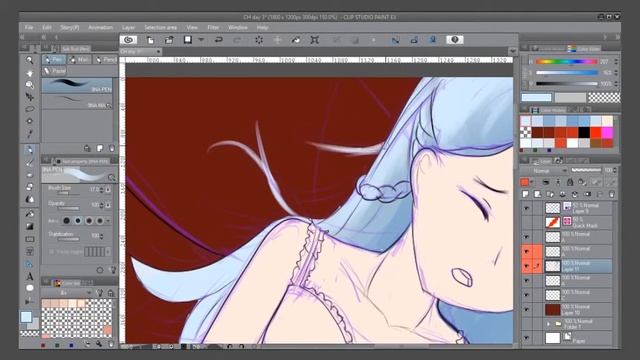Select the Blend tool in toolbox

[29, 200]
